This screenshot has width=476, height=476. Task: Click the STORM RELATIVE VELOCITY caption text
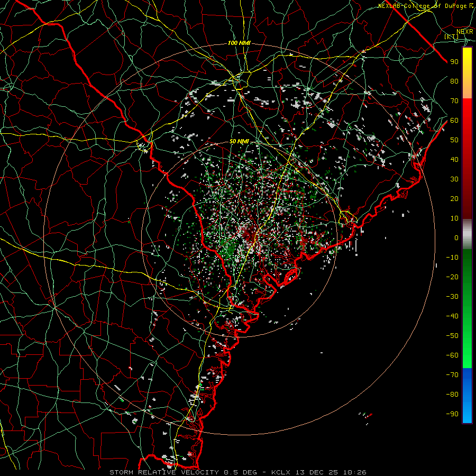[166, 472]
